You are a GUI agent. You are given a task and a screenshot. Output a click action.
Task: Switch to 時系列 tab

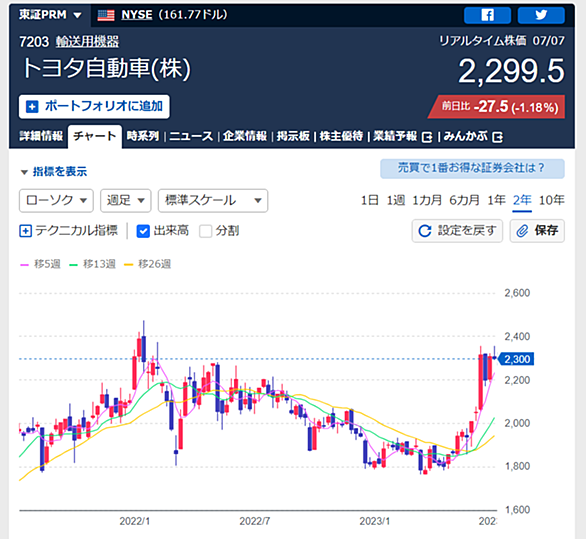pos(143,136)
